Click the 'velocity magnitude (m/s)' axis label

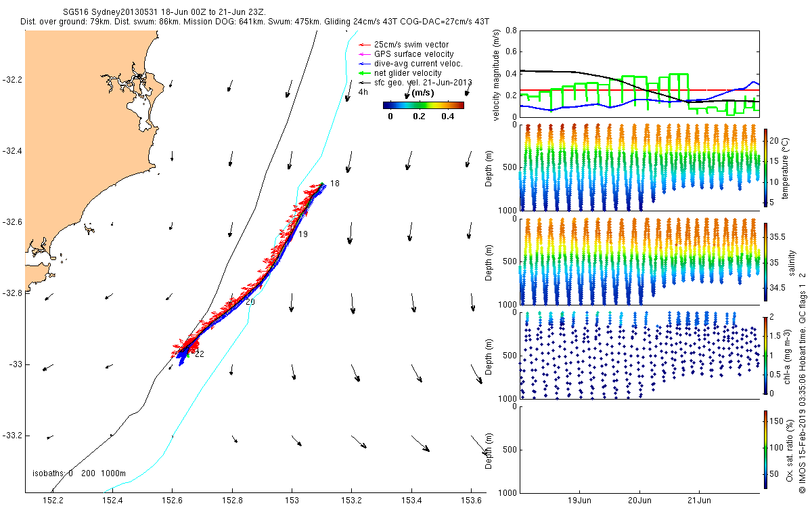[497, 74]
